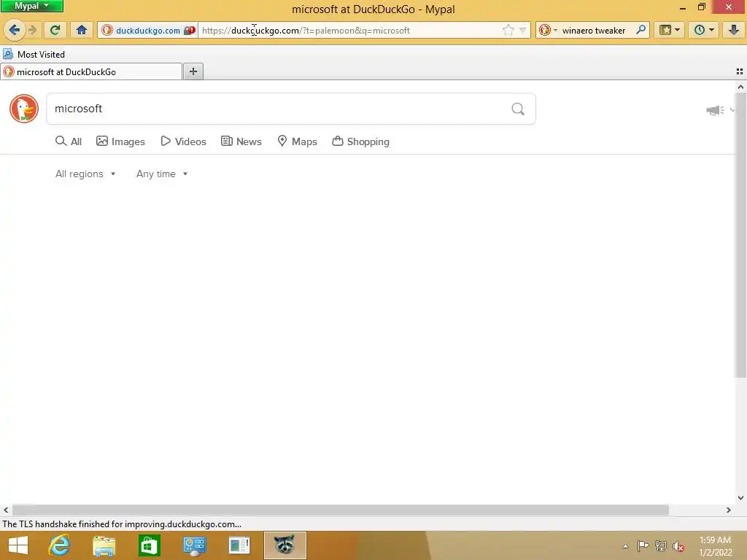
Task: Open the document app taskbar icon
Action: 239,545
